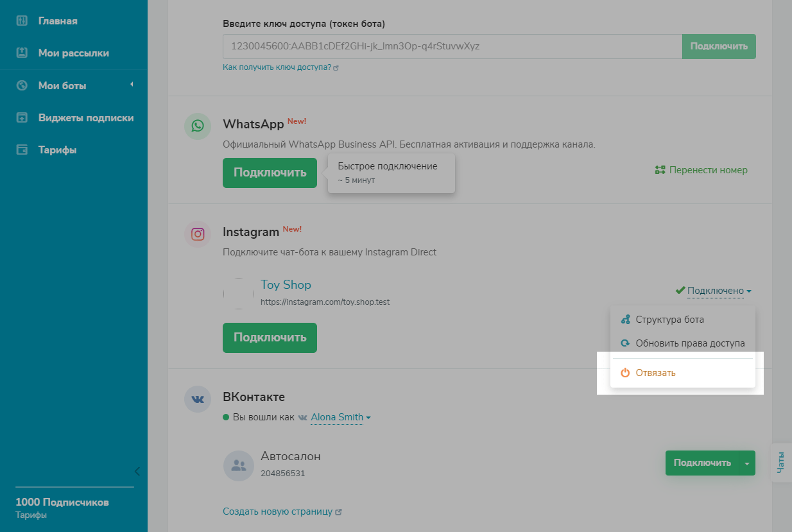
Task: Open the Alona Smith account dropdown
Action: (340, 417)
